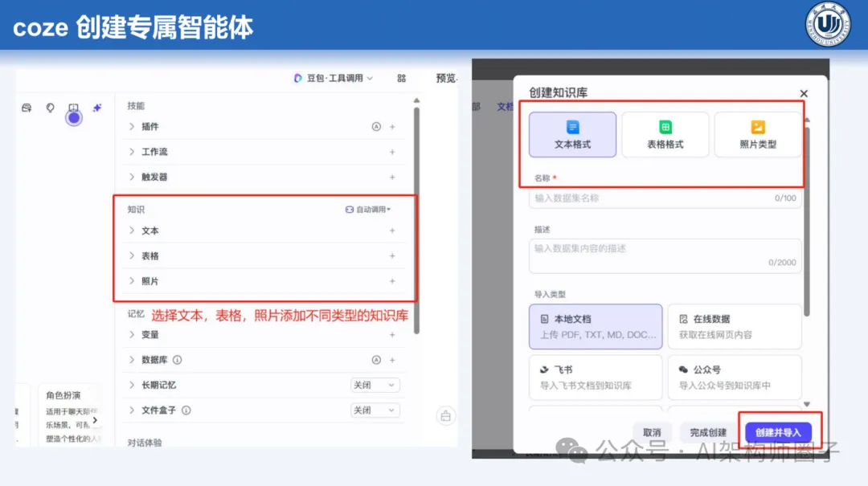Click the 描述 description text area
868x486 pixels.
[665, 255]
